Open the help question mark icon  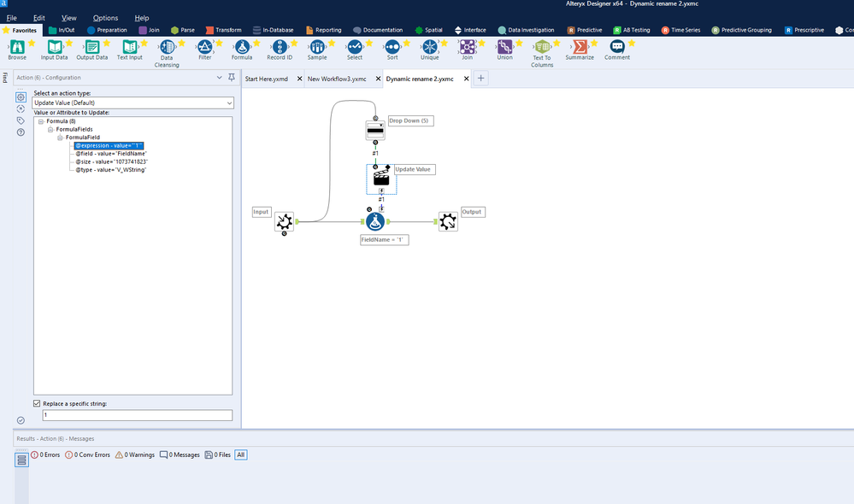pyautogui.click(x=21, y=132)
